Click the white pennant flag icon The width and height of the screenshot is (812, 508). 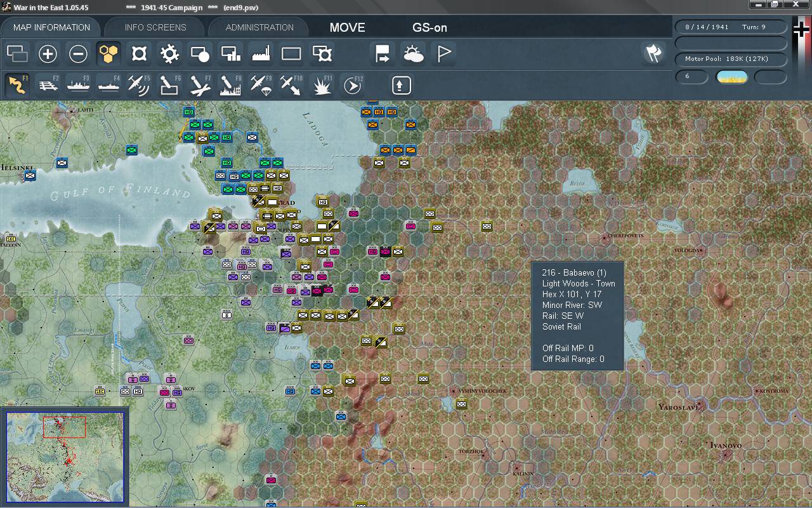(x=444, y=54)
